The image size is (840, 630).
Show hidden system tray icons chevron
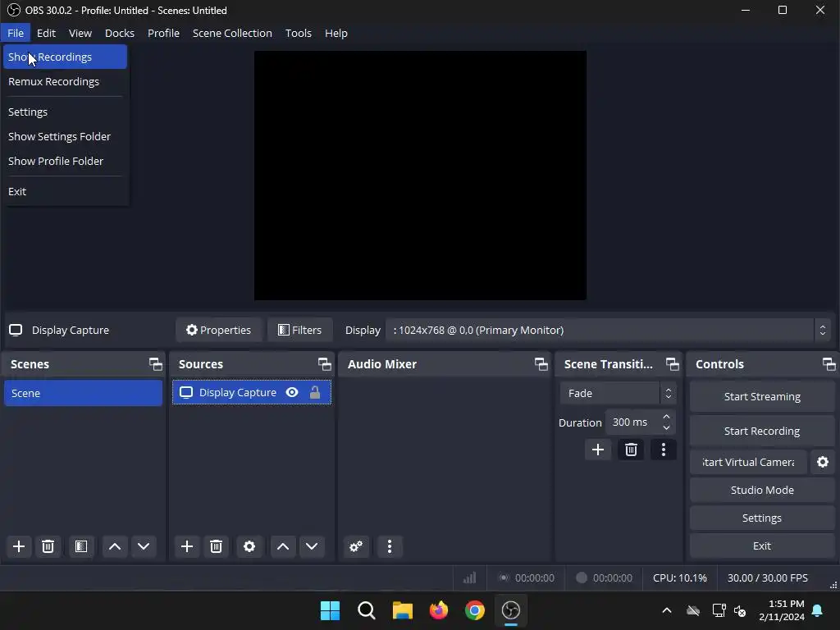tap(666, 610)
